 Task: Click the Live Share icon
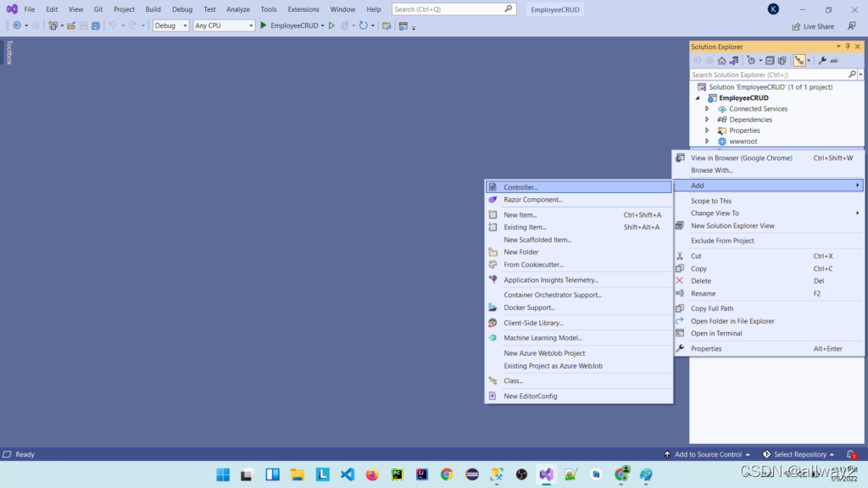pos(811,26)
